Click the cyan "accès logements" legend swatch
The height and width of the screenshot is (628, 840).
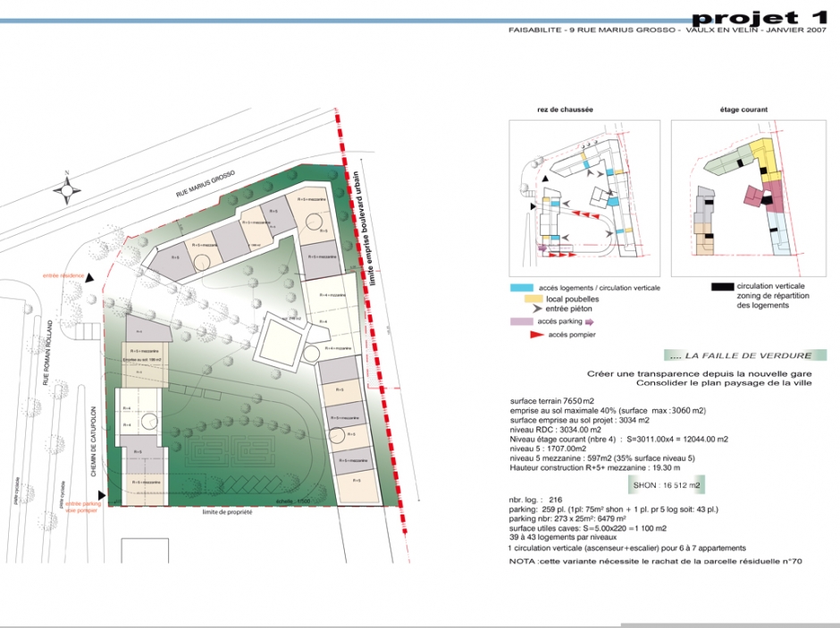click(x=522, y=289)
